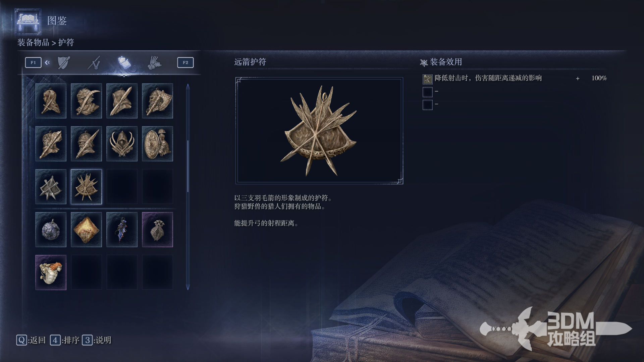The image size is (644, 362).
Task: Open the arrows and ammunition tab
Action: (154, 63)
